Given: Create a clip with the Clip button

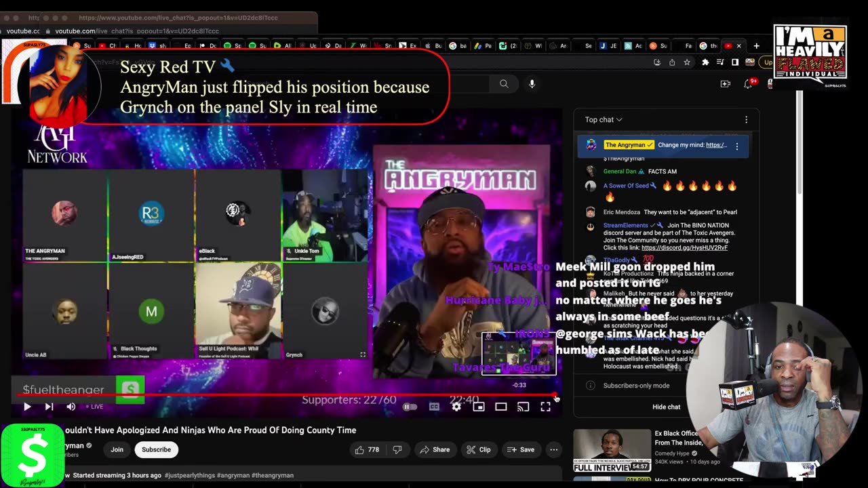Looking at the screenshot, I should point(479,449).
